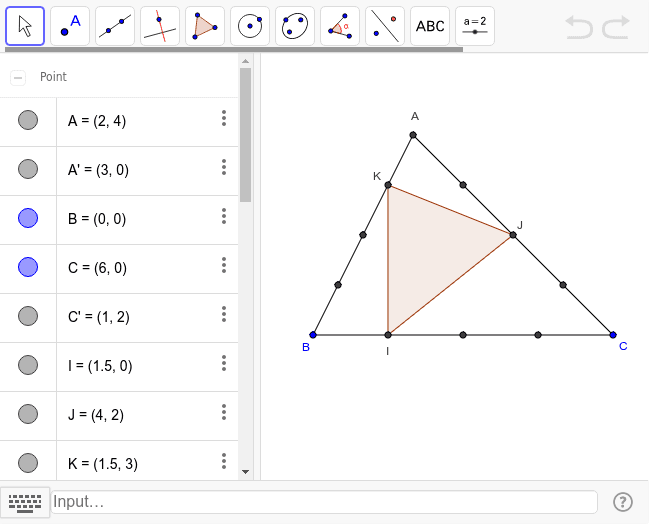Screen dimensions: 650x525
Task: Click the shaded triangle IJK
Action: click(x=429, y=251)
